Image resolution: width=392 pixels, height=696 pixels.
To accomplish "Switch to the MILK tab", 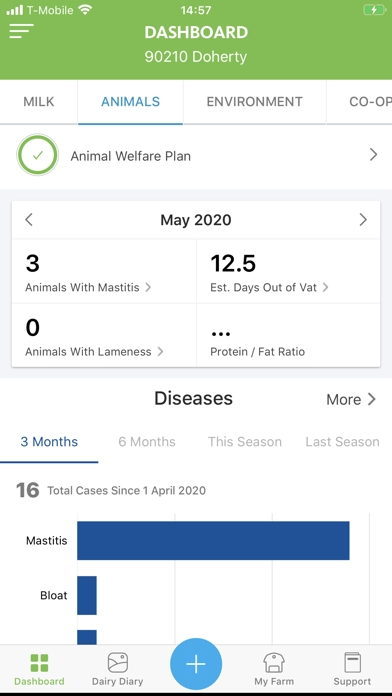I will click(39, 102).
